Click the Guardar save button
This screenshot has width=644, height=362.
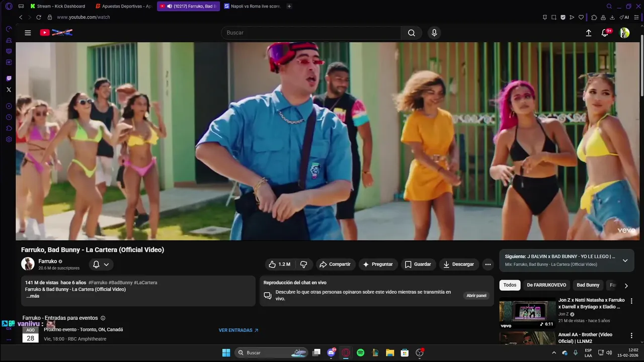coord(418,264)
